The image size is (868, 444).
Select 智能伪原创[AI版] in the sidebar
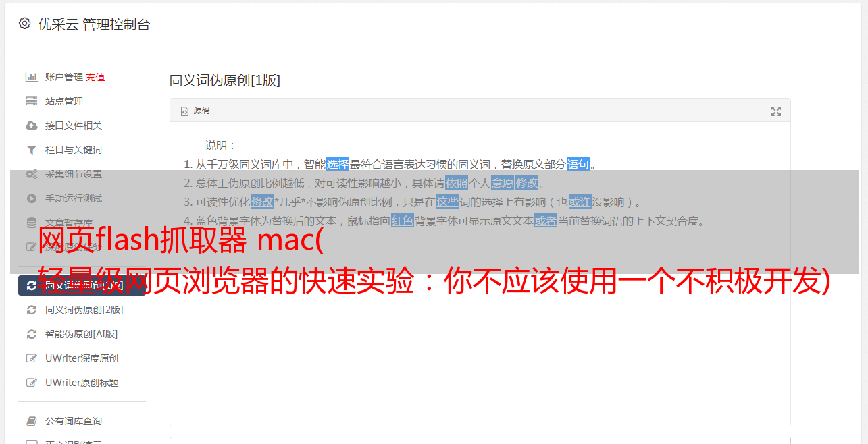[82, 334]
